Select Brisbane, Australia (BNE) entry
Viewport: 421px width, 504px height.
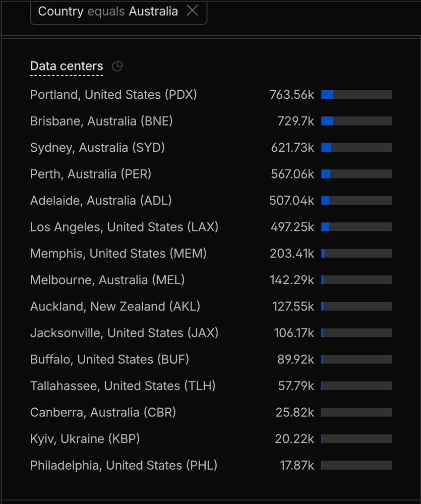(211, 121)
